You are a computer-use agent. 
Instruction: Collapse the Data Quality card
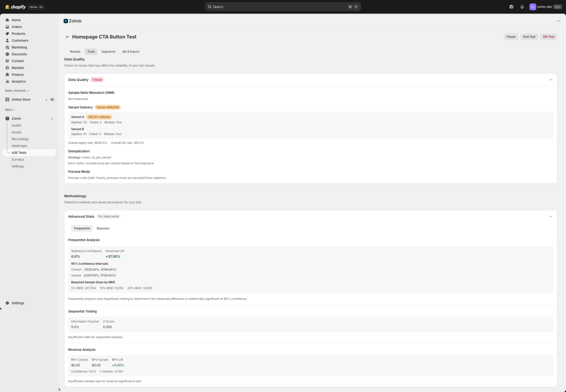(550, 80)
